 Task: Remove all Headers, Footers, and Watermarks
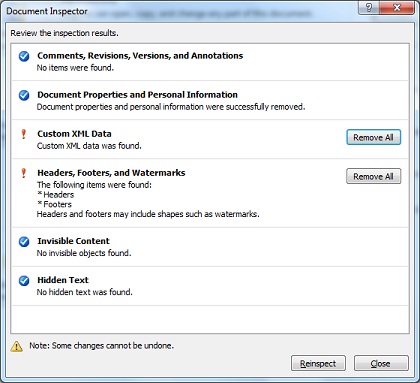tap(373, 176)
